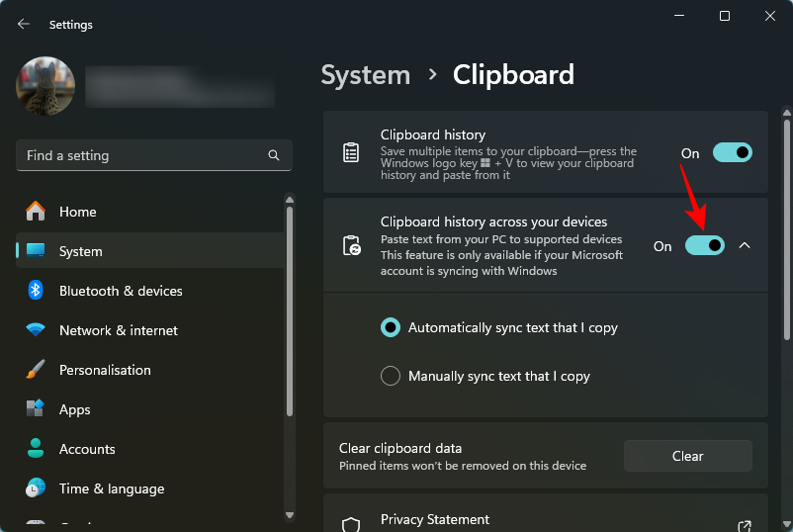The width and height of the screenshot is (793, 532).
Task: Click the Privacy Statement external link icon
Action: (745, 526)
